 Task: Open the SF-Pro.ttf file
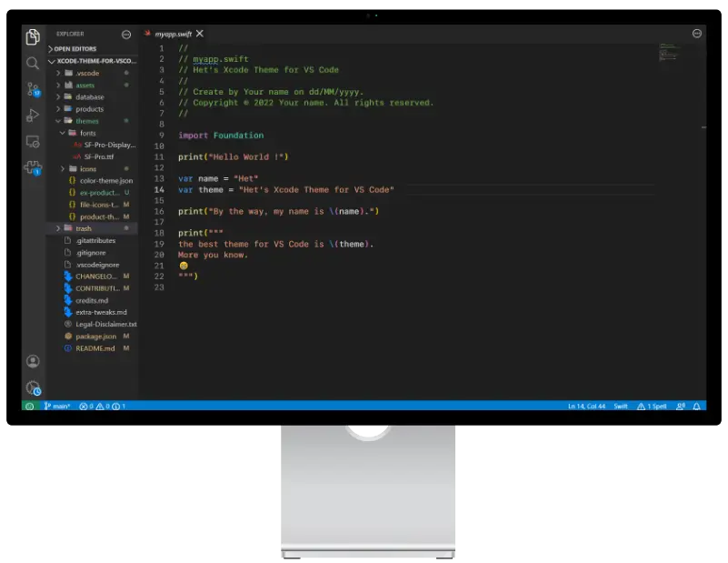(92, 156)
